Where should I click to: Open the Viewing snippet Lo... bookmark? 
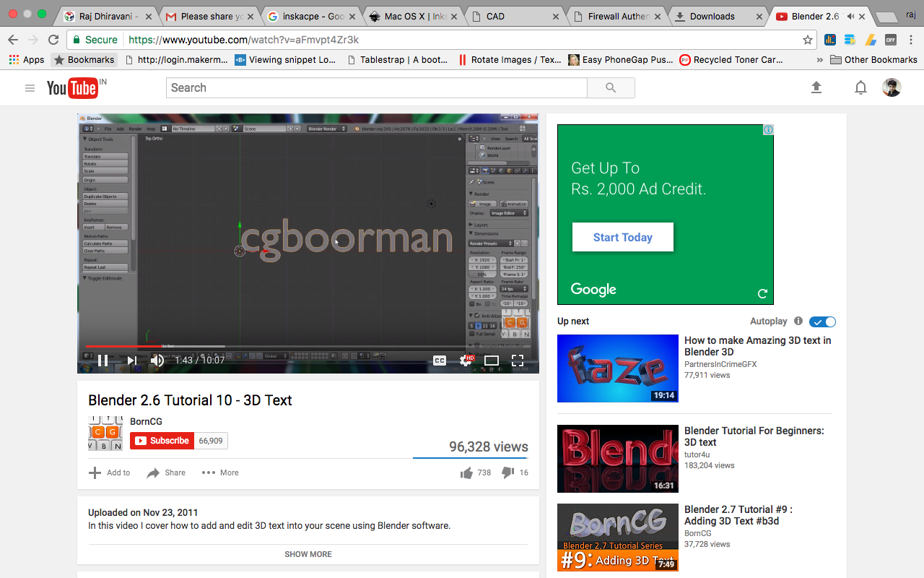[x=285, y=60]
